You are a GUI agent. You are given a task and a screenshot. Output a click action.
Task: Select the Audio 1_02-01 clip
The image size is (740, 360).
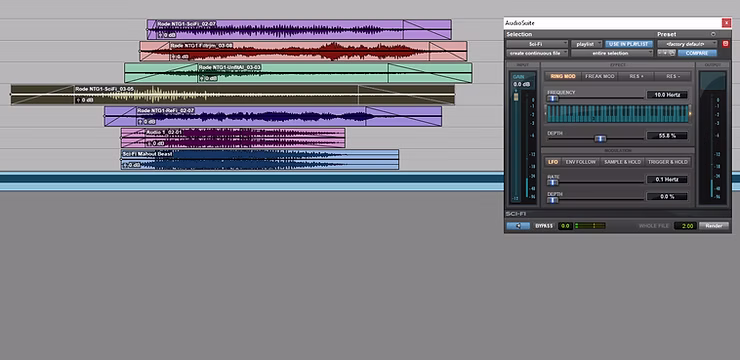233,138
